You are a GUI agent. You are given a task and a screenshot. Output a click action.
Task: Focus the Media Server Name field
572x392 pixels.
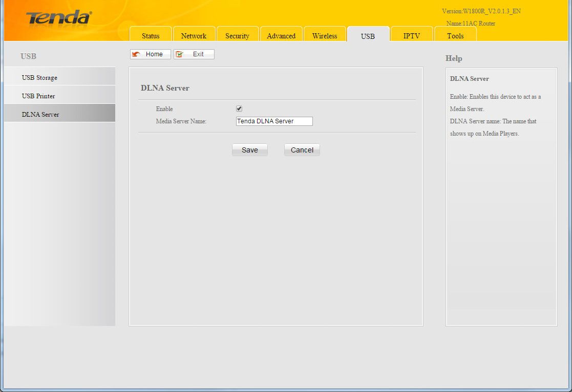tap(274, 121)
